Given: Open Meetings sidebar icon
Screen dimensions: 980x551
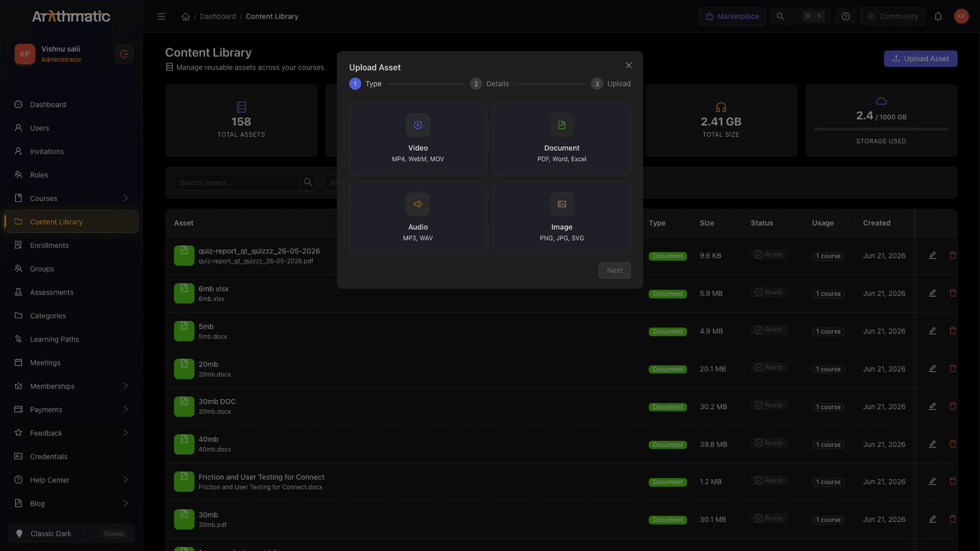Looking at the screenshot, I should (18, 362).
